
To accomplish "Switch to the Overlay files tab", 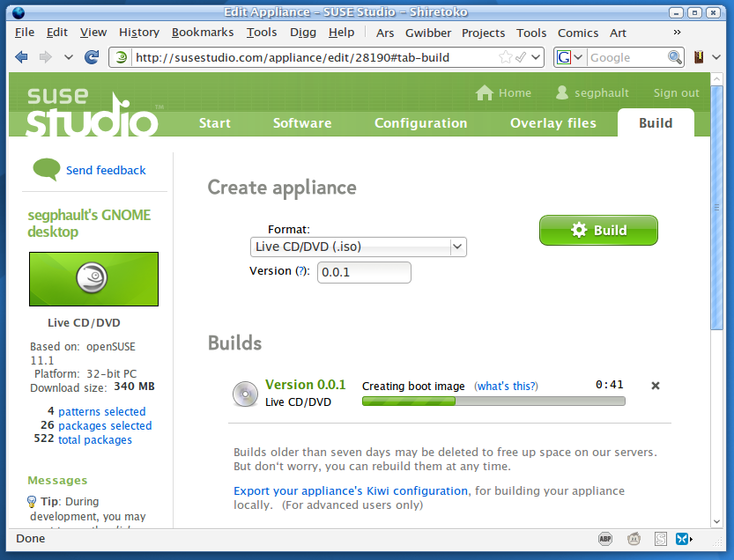I will [x=553, y=123].
